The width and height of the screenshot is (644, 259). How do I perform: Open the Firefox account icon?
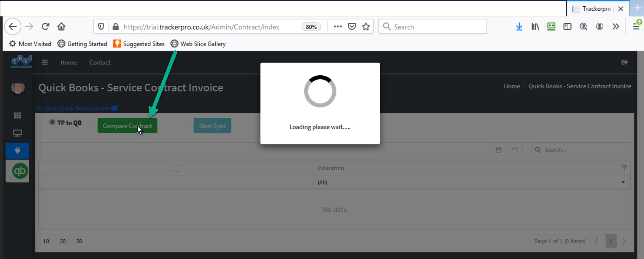tap(599, 27)
